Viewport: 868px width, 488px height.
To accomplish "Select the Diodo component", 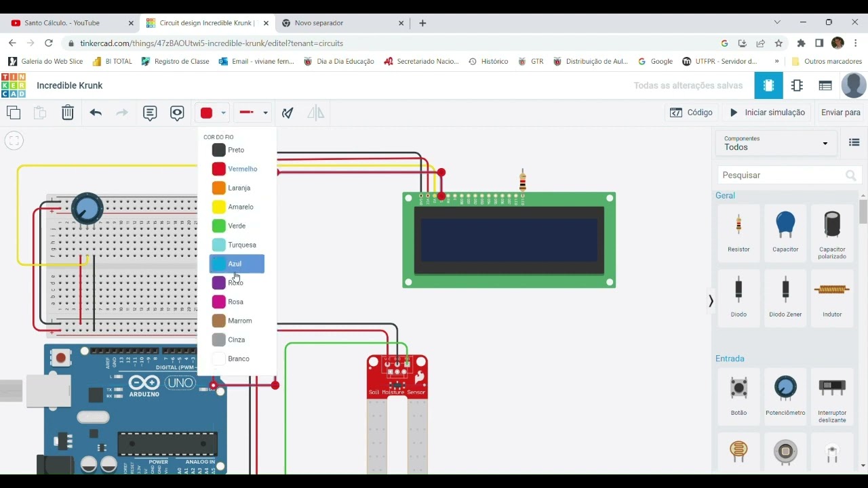I will [x=738, y=297].
